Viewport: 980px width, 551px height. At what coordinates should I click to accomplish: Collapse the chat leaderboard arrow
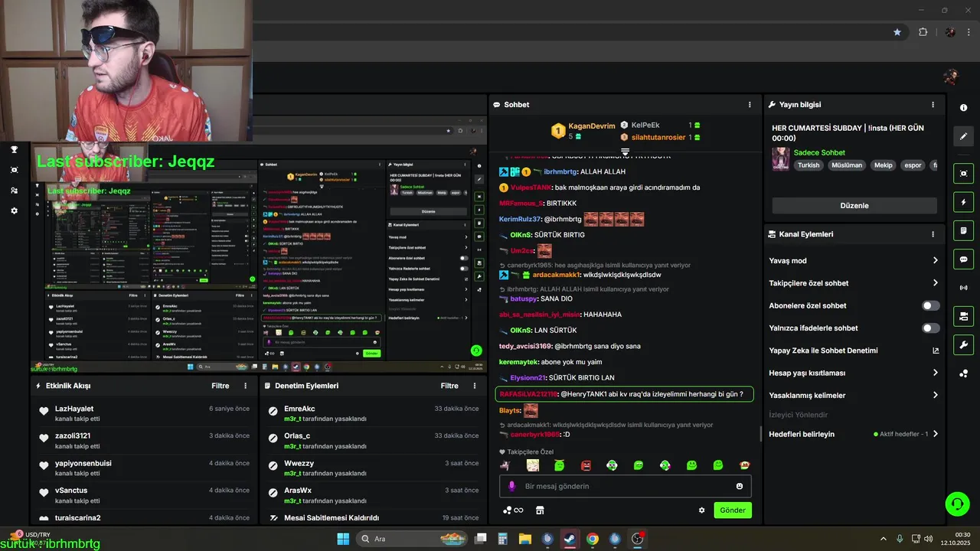point(625,152)
